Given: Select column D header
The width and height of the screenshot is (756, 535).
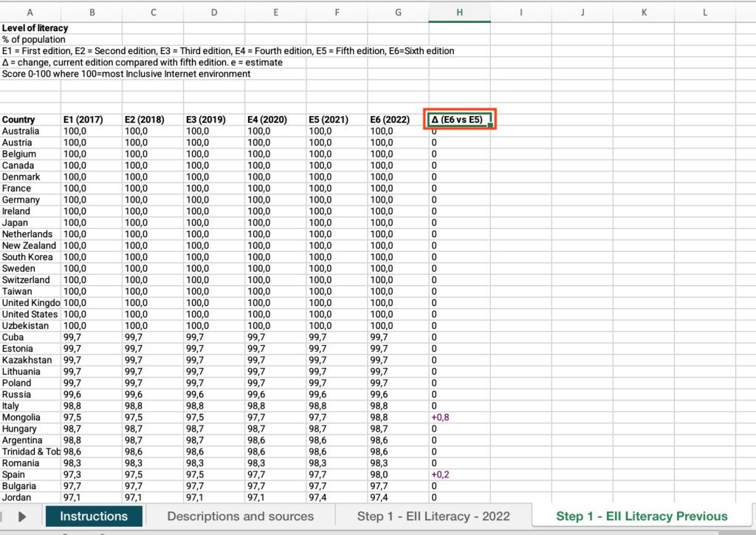Looking at the screenshot, I should point(214,13).
